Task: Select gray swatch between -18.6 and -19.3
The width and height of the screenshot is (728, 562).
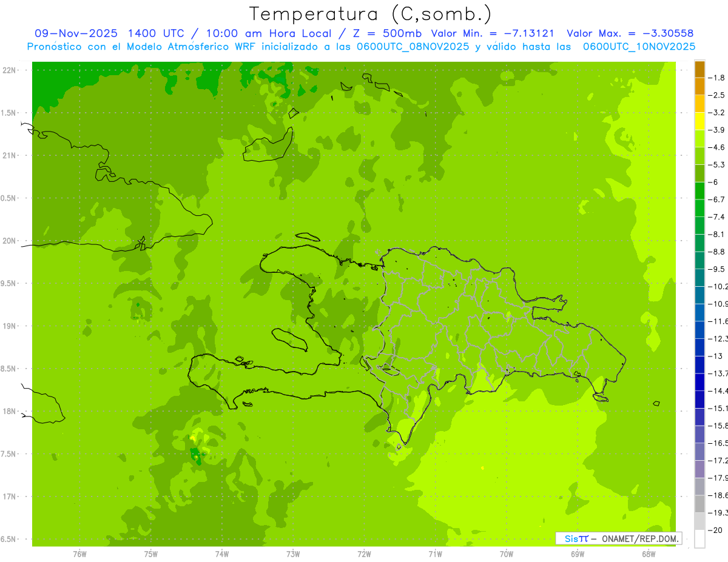Action: coord(699,504)
